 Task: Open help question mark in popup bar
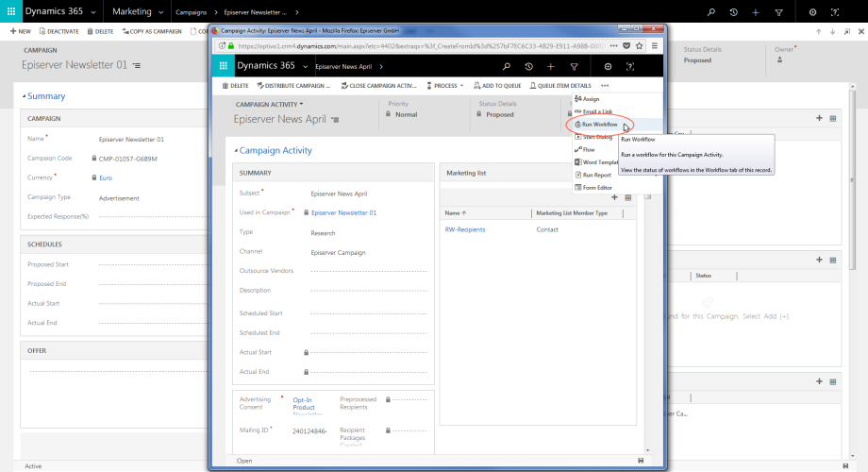tap(630, 66)
